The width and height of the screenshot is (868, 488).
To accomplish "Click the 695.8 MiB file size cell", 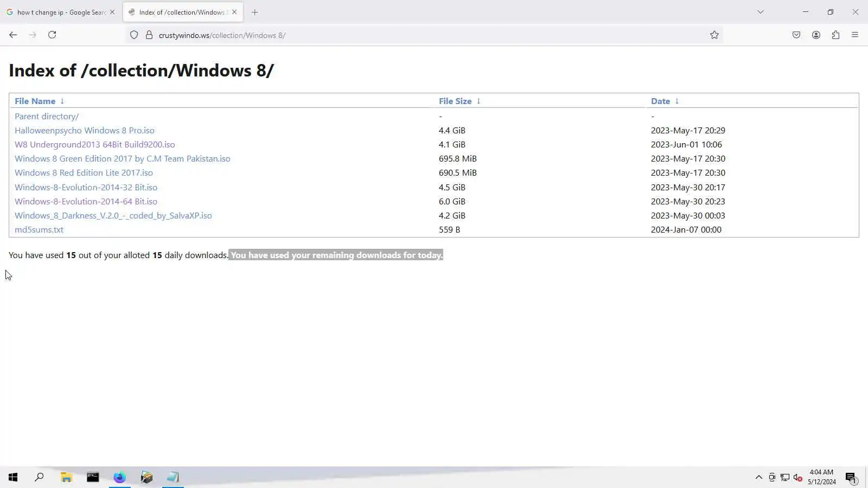I will [458, 158].
